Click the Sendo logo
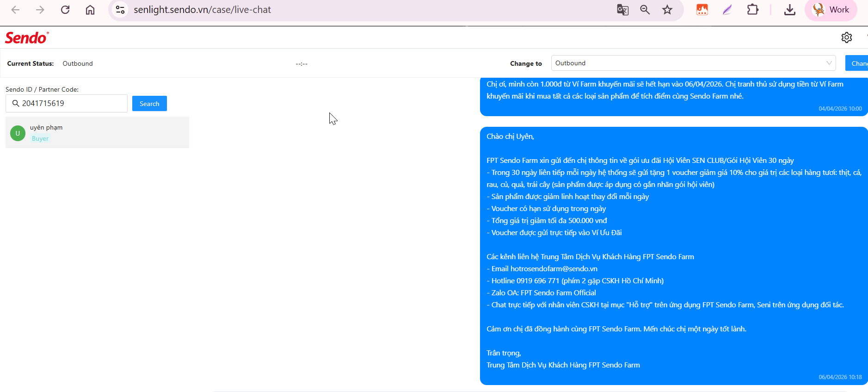868x392 pixels. point(27,37)
